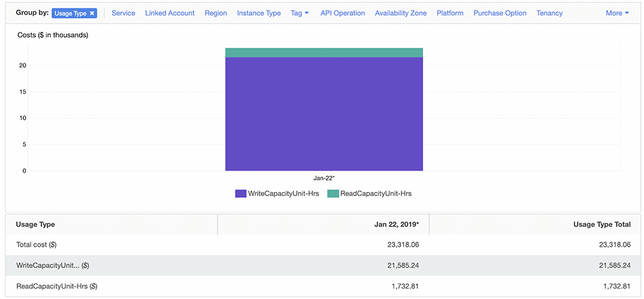Image resolution: width=644 pixels, height=299 pixels.
Task: Select the Total cost ($) row label
Action: [x=36, y=245]
